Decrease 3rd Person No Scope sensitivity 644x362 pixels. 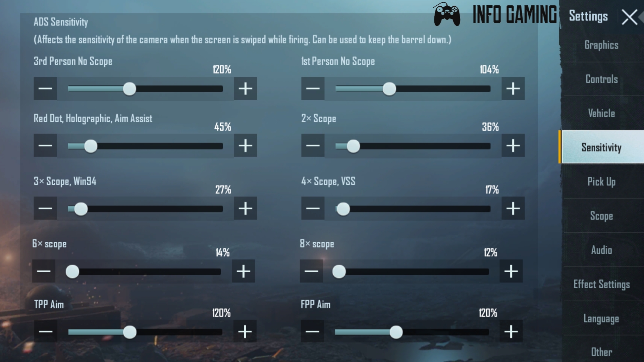tap(45, 88)
